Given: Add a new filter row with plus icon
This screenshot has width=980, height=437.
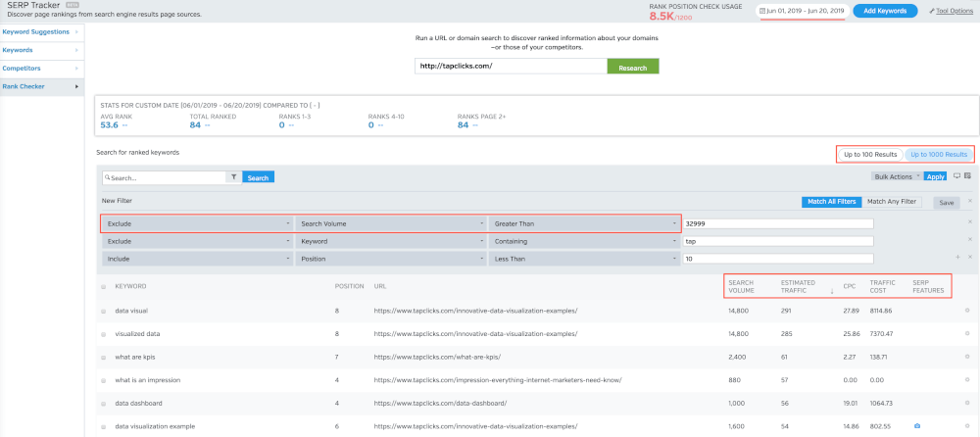Looking at the screenshot, I should [957, 257].
